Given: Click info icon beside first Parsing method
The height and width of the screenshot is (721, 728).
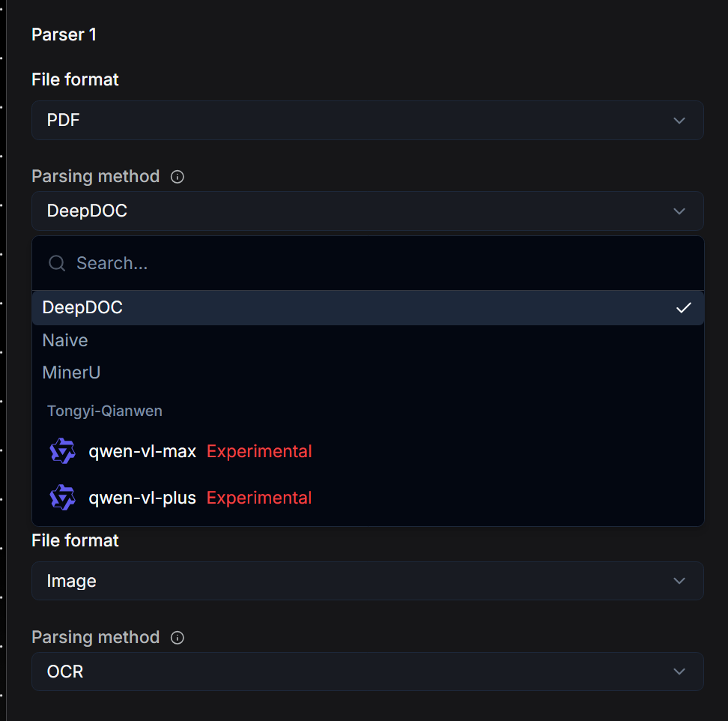Looking at the screenshot, I should click(x=178, y=177).
